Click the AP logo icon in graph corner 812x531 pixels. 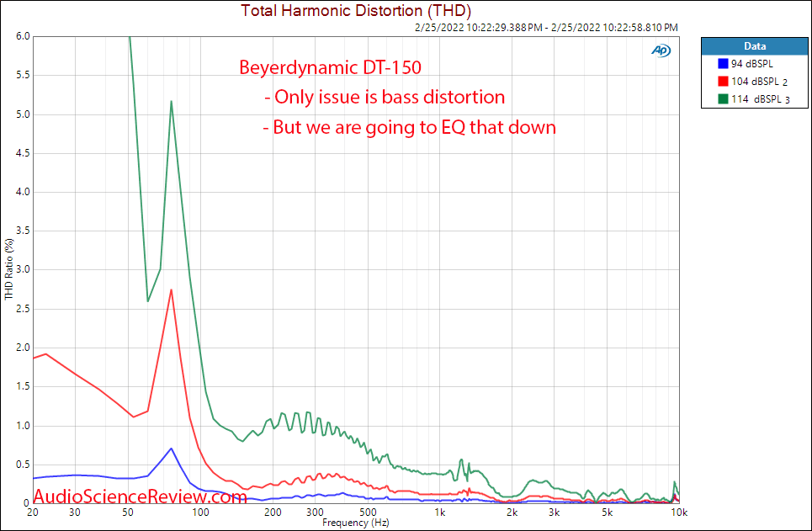[661, 50]
